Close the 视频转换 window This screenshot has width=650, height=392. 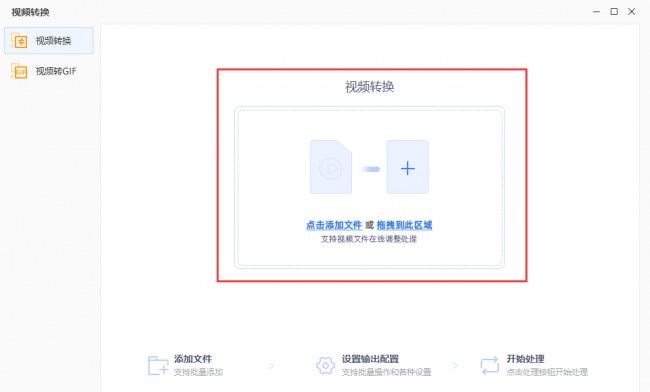(632, 12)
